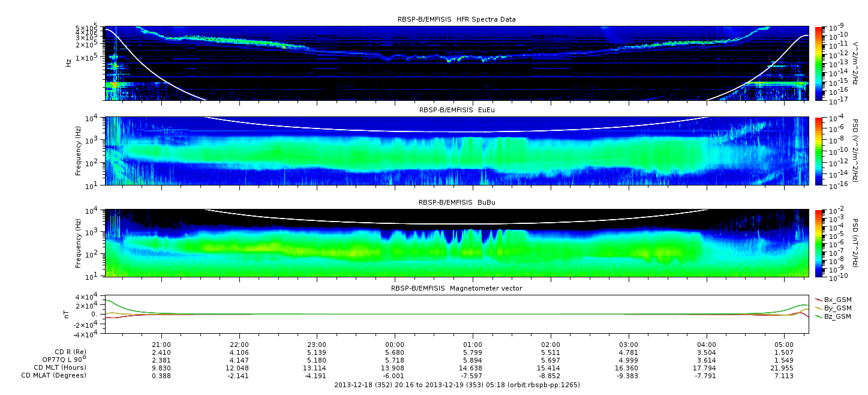The image size is (868, 395).
Task: Click the 21:00 time axis label
Action: coord(161,345)
